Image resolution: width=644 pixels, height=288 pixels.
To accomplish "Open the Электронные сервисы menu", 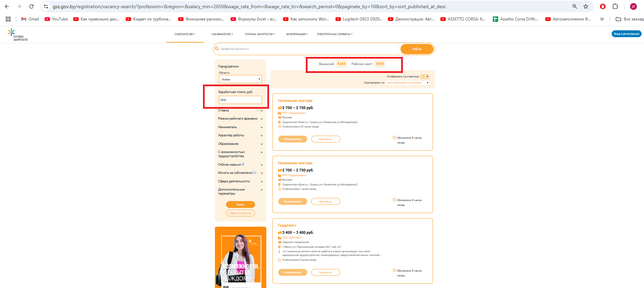I will pos(334,34).
